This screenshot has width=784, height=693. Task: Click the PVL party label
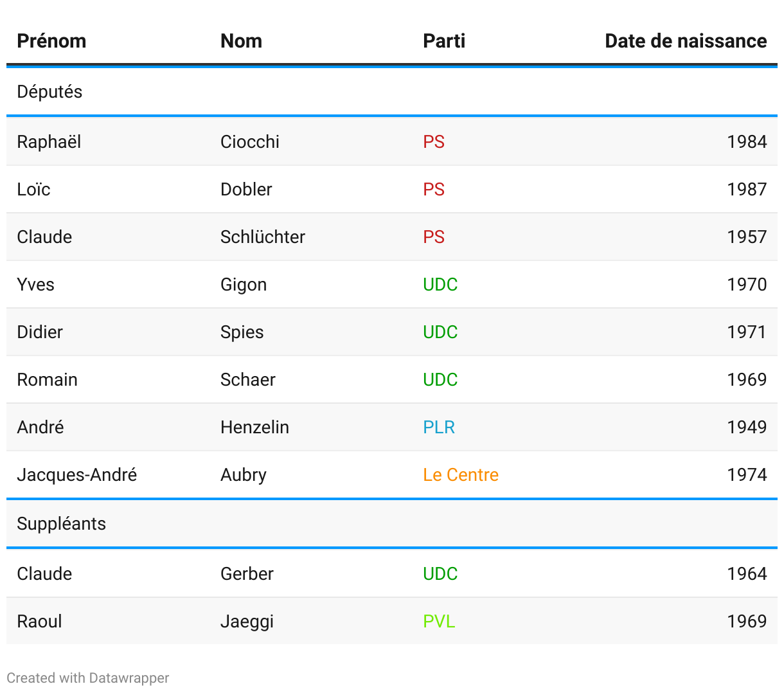pyautogui.click(x=439, y=621)
